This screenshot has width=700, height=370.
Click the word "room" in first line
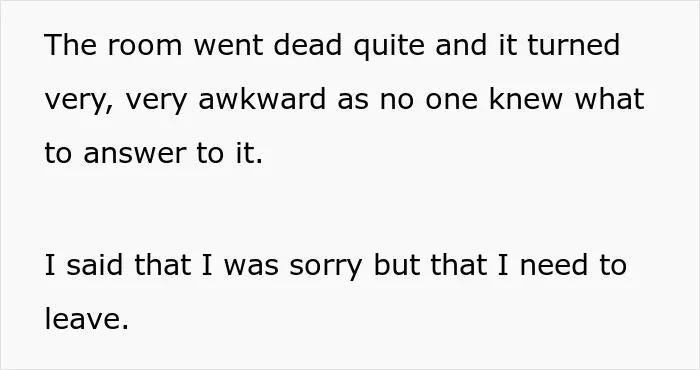tap(144, 45)
